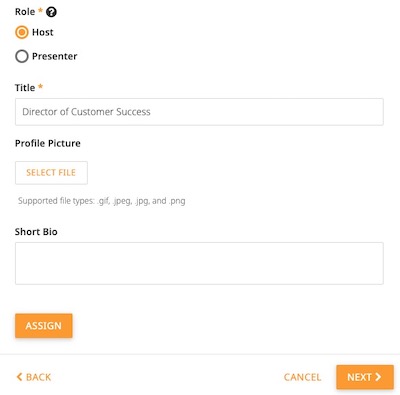Image resolution: width=400 pixels, height=395 pixels.
Task: Go BACK to the previous step
Action: click(34, 377)
